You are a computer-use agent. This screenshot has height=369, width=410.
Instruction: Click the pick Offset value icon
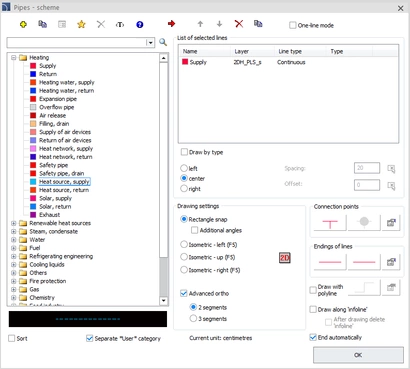(391, 185)
